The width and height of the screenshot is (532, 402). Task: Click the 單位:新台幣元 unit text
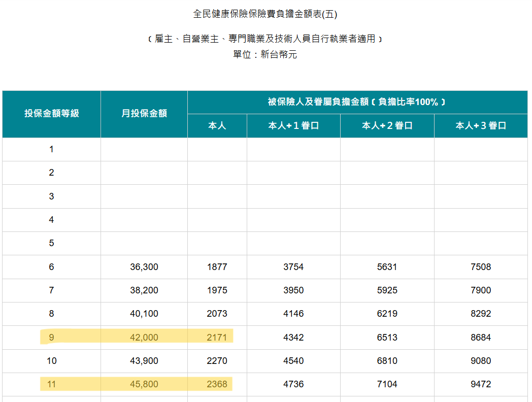point(265,55)
